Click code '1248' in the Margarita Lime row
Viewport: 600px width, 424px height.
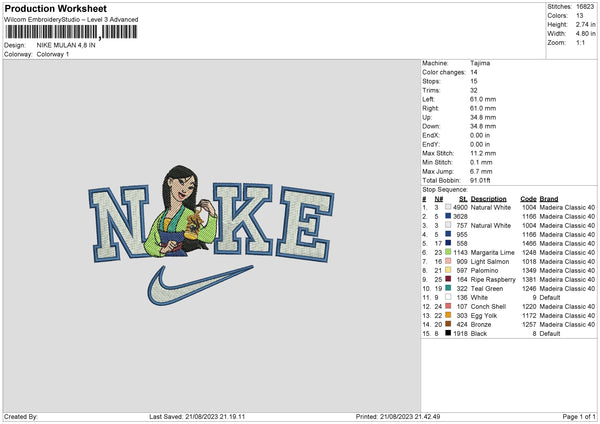tap(529, 253)
